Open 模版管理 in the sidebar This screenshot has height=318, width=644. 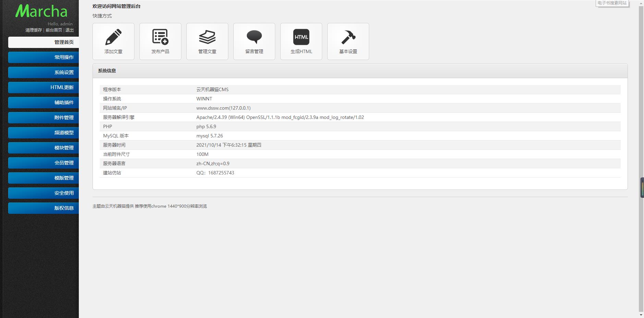pyautogui.click(x=44, y=178)
